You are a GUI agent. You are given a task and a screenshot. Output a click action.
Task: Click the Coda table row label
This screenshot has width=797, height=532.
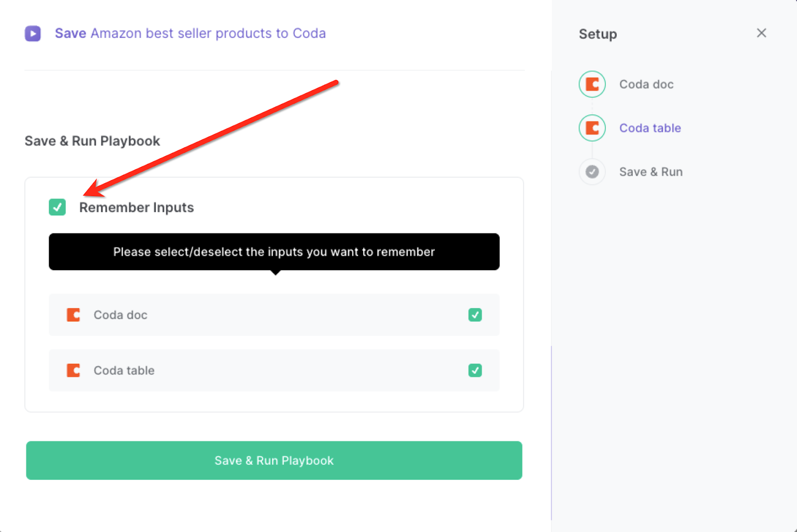pyautogui.click(x=124, y=370)
